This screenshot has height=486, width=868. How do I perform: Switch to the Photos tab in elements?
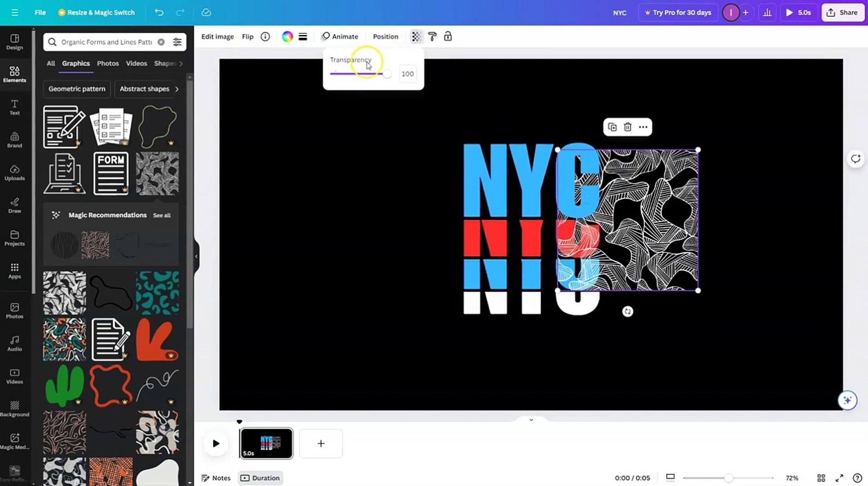pos(108,63)
